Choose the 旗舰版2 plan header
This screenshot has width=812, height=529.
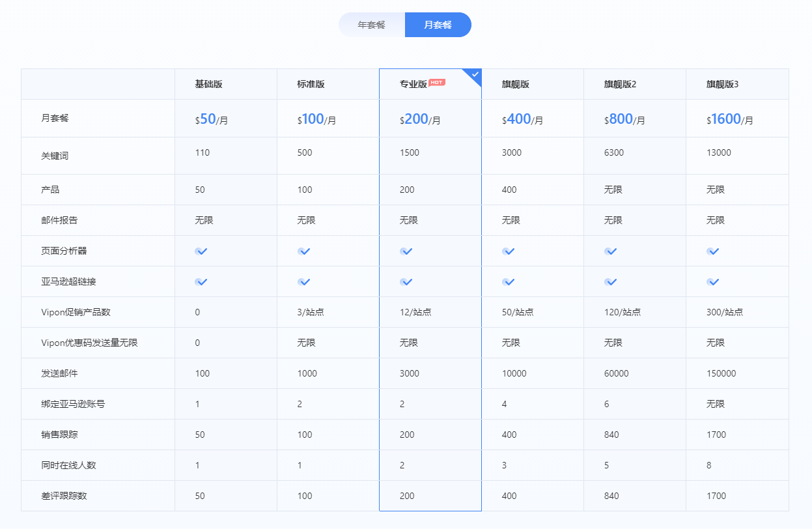(x=620, y=84)
